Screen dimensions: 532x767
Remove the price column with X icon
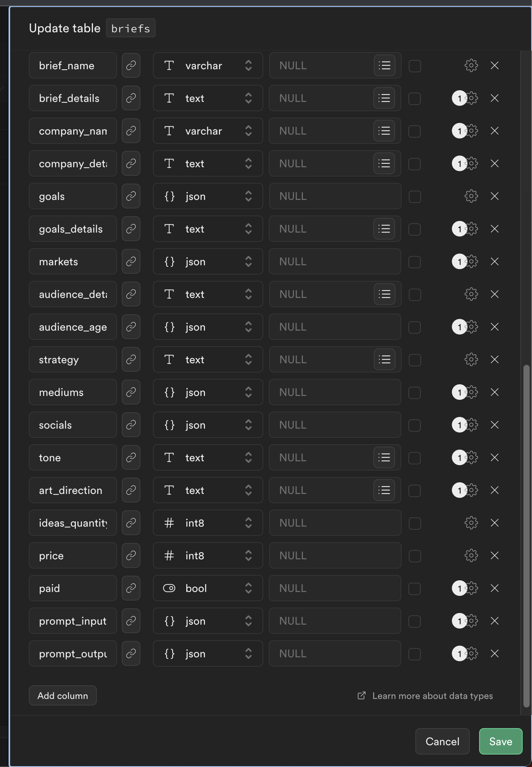(495, 555)
